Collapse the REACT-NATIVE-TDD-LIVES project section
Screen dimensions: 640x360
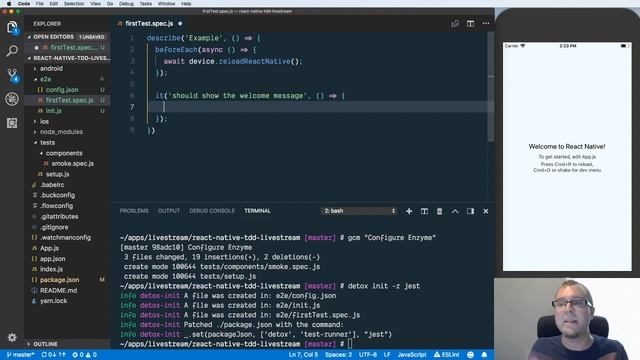68,58
